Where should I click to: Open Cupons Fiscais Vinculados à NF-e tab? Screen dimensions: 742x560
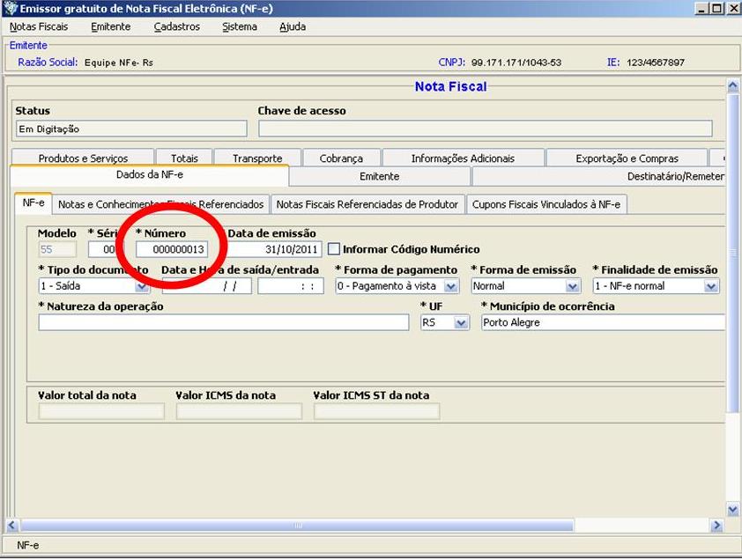click(x=546, y=204)
